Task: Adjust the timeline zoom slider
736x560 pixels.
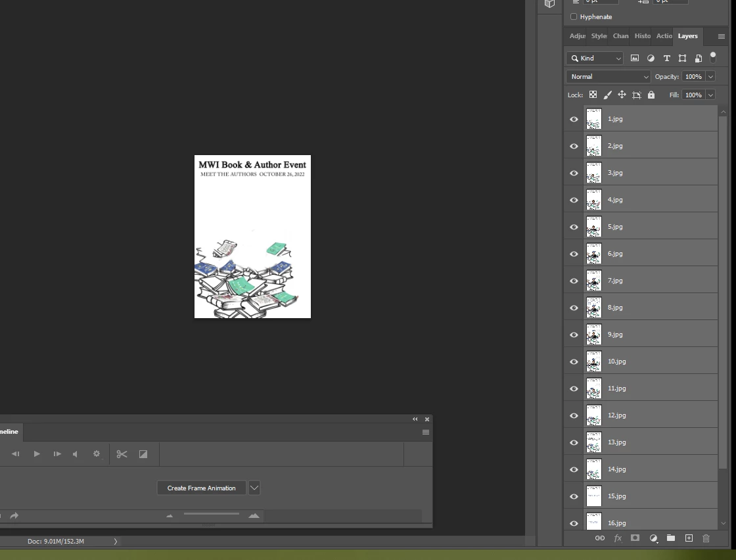Action: (x=211, y=515)
